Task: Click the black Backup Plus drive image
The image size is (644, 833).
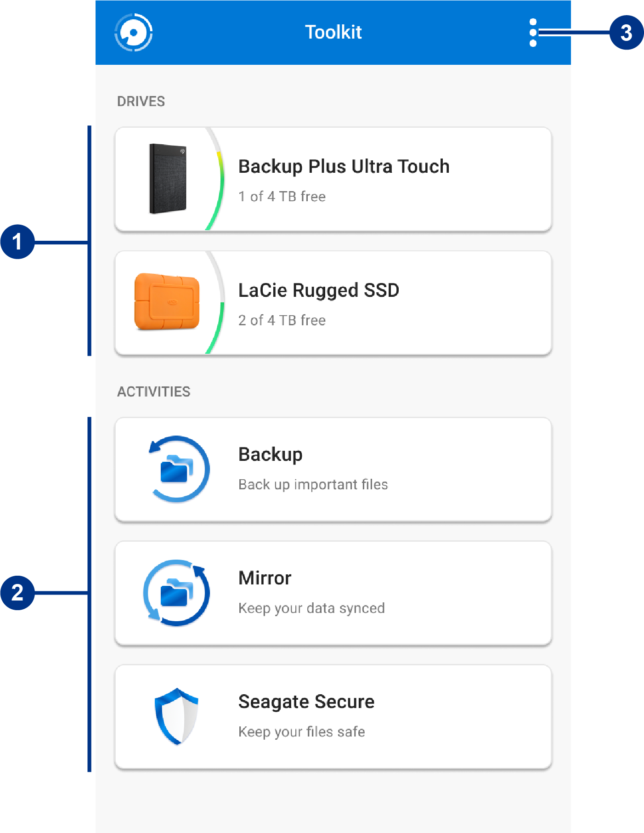Action: coord(168,179)
